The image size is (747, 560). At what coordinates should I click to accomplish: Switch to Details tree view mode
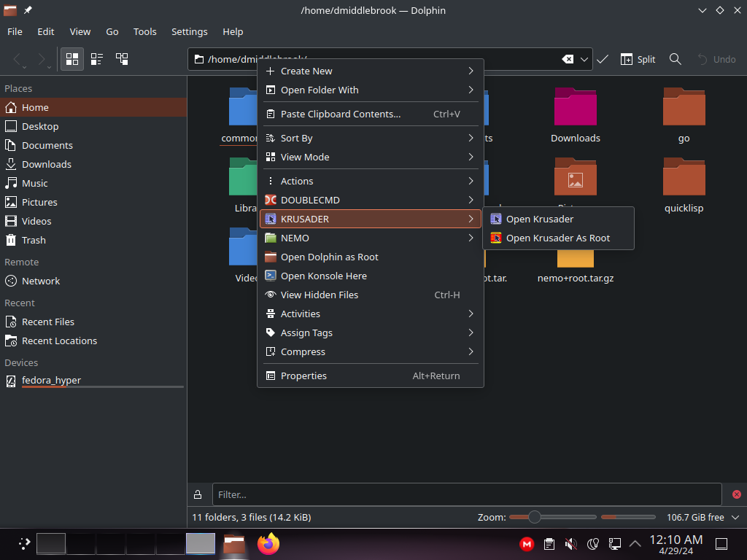[x=122, y=59]
